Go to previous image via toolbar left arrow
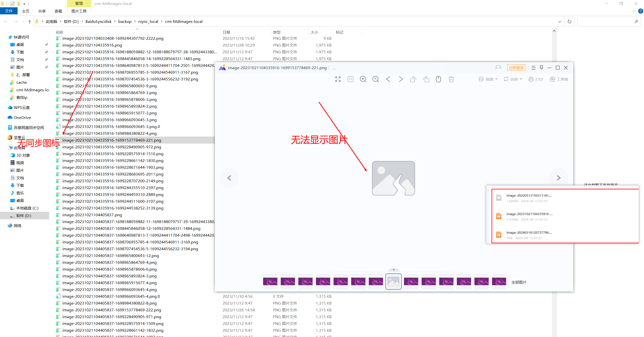This screenshot has height=337, width=644. (x=388, y=79)
